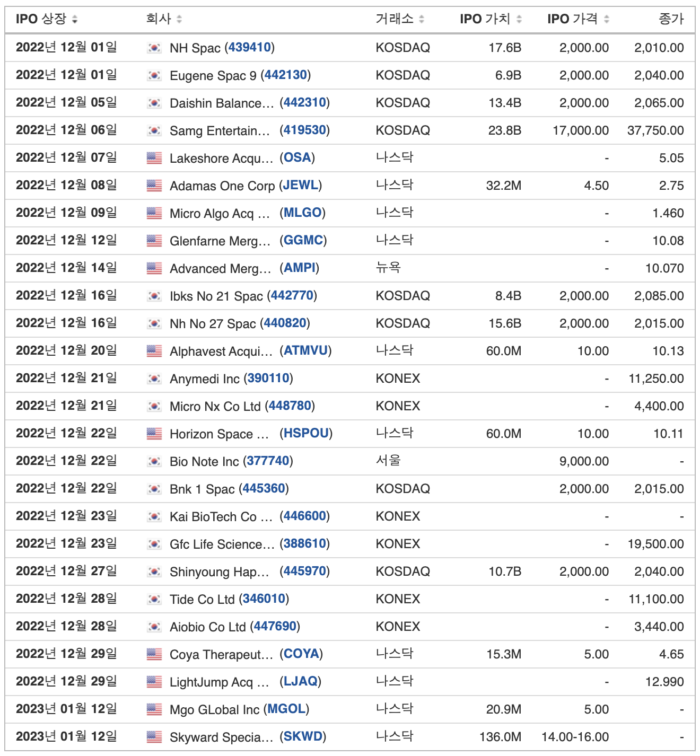The width and height of the screenshot is (700, 756).
Task: Click Korean flag beside Ibks No 21 Spac
Action: (154, 296)
